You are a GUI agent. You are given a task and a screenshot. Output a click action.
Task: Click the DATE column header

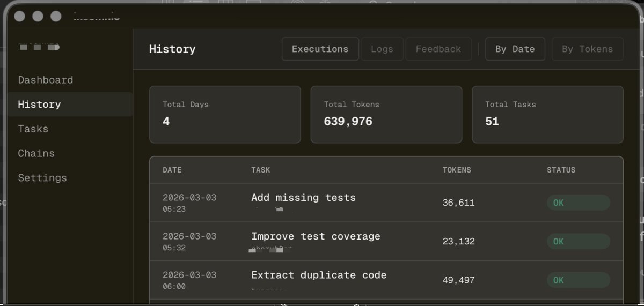pyautogui.click(x=172, y=170)
